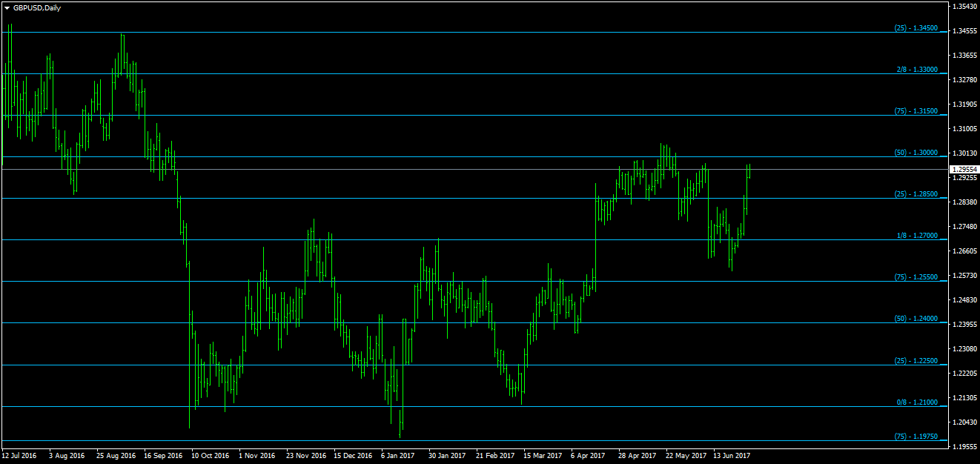Image resolution: width=980 pixels, height=464 pixels.
Task: Select the 1/8 - 1.27000 level label
Action: coord(917,236)
